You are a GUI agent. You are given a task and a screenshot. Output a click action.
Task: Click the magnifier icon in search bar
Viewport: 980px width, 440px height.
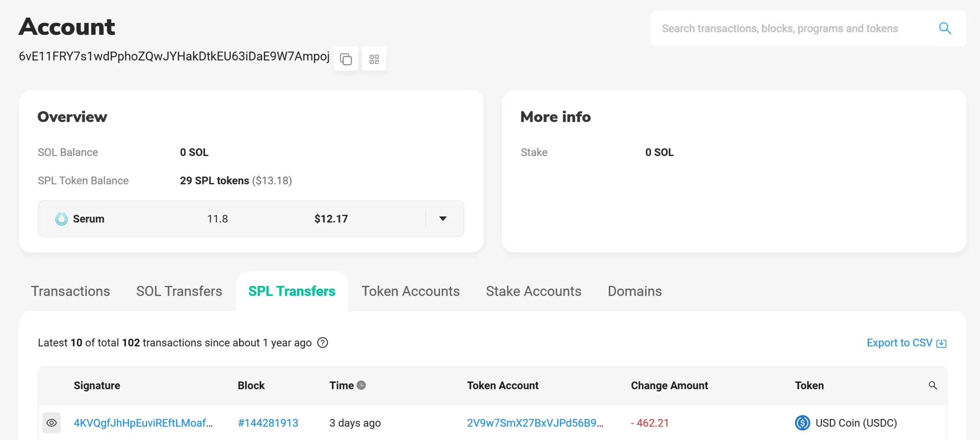click(945, 28)
